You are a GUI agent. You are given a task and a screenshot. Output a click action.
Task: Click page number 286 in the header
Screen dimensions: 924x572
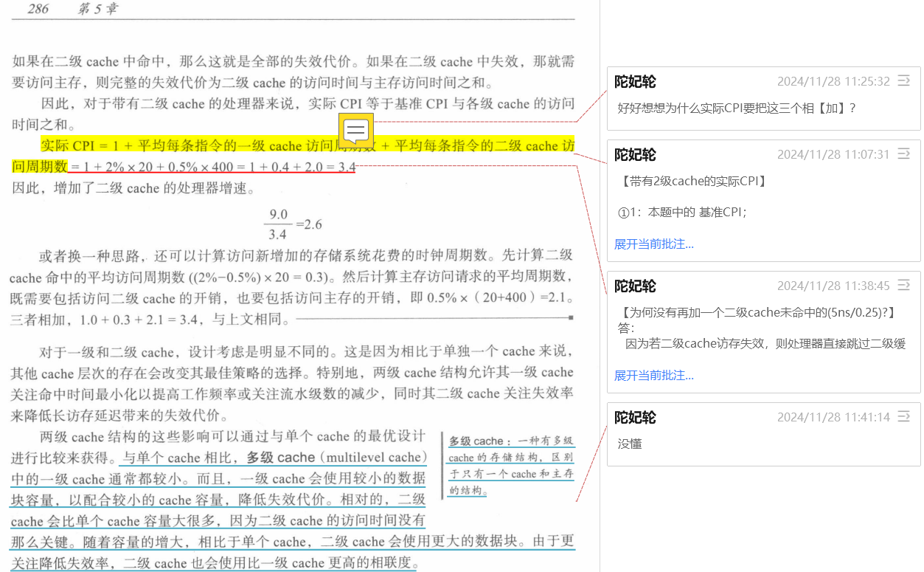click(38, 9)
